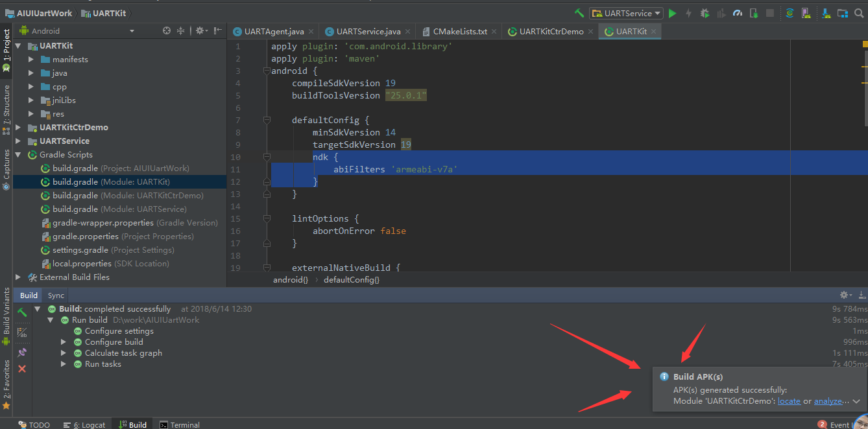The image size is (868, 429).
Task: Click the green Run app button
Action: [673, 13]
